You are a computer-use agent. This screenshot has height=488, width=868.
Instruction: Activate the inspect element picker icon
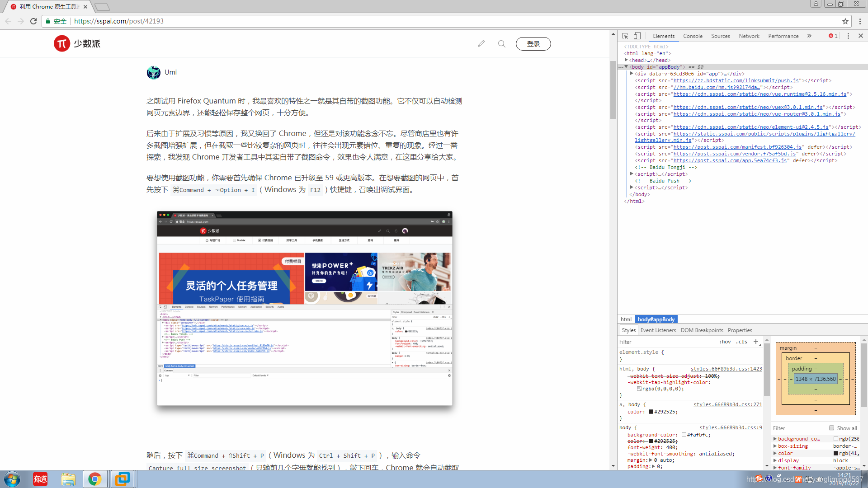click(625, 36)
